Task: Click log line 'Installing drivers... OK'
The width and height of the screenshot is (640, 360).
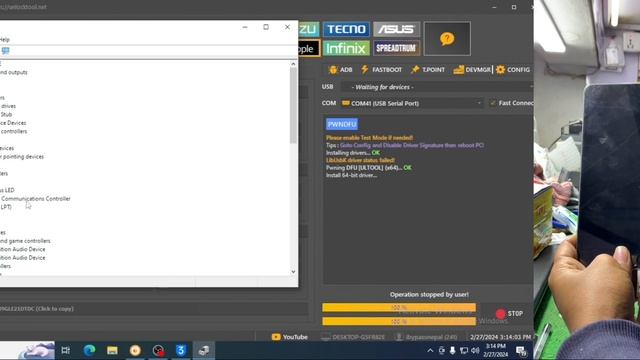Action: [353, 153]
